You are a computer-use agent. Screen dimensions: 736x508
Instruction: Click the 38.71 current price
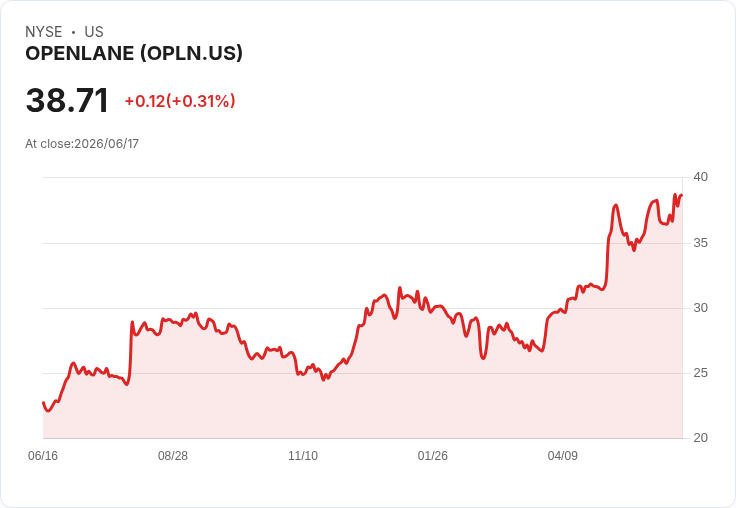click(67, 100)
